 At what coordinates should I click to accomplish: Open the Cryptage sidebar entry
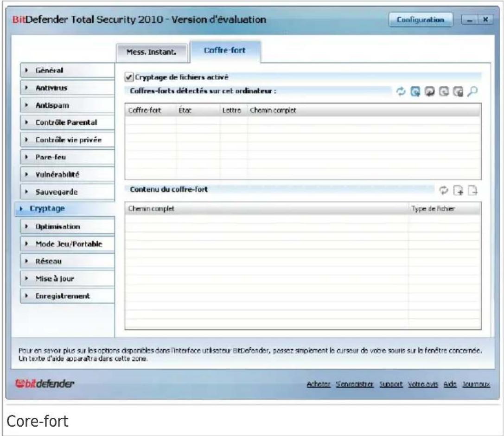(x=64, y=209)
